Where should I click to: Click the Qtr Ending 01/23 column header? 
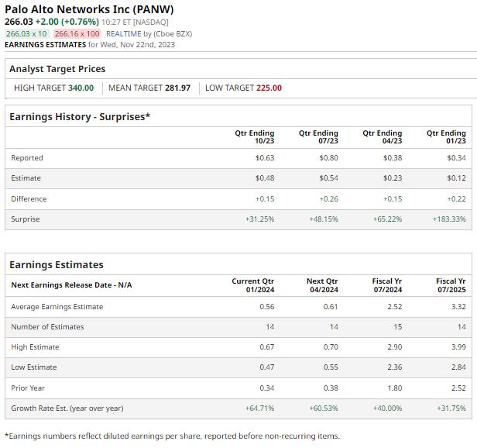tap(446, 137)
